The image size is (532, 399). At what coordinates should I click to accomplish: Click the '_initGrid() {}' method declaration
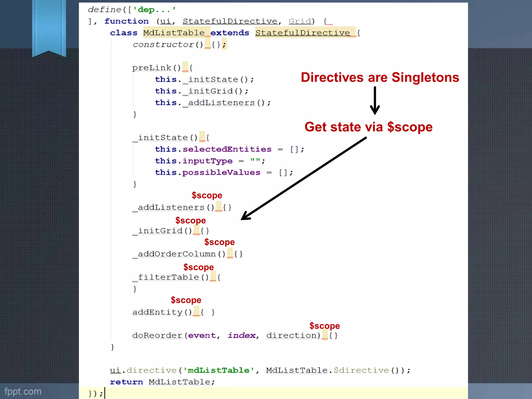pyautogui.click(x=171, y=231)
